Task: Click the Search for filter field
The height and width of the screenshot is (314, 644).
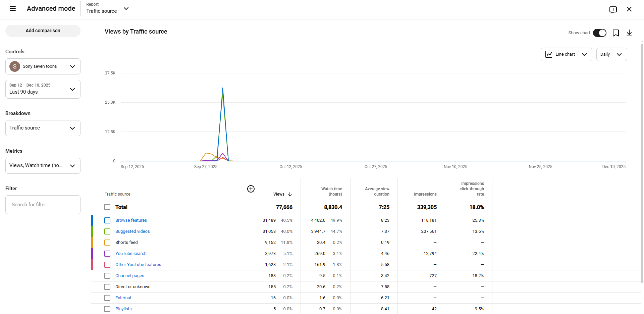Action: (x=43, y=205)
